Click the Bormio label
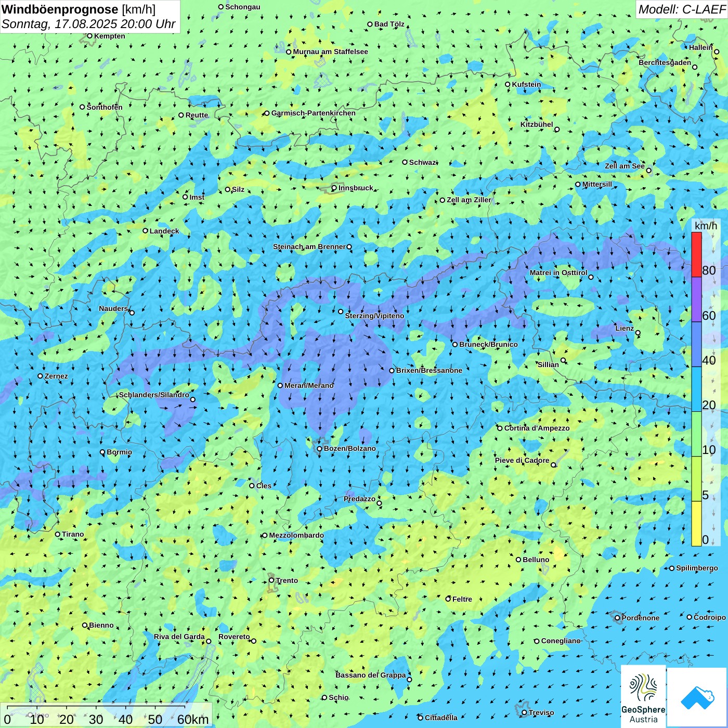728x728 pixels. coord(119,452)
